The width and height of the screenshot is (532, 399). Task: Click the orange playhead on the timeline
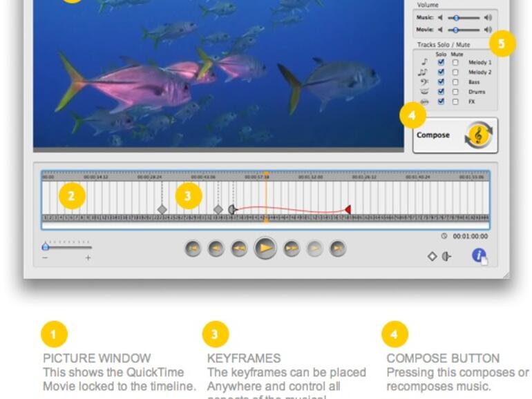pos(266,197)
